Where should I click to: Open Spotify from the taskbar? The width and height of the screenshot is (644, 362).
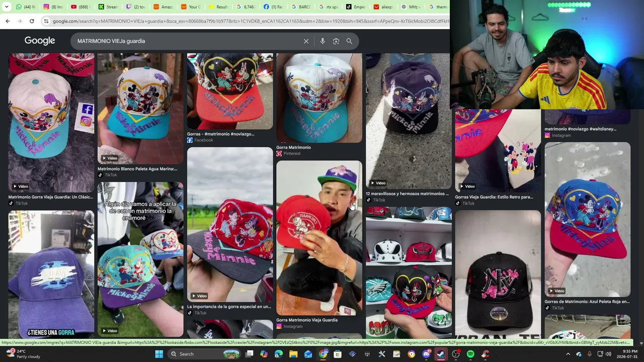[470, 354]
